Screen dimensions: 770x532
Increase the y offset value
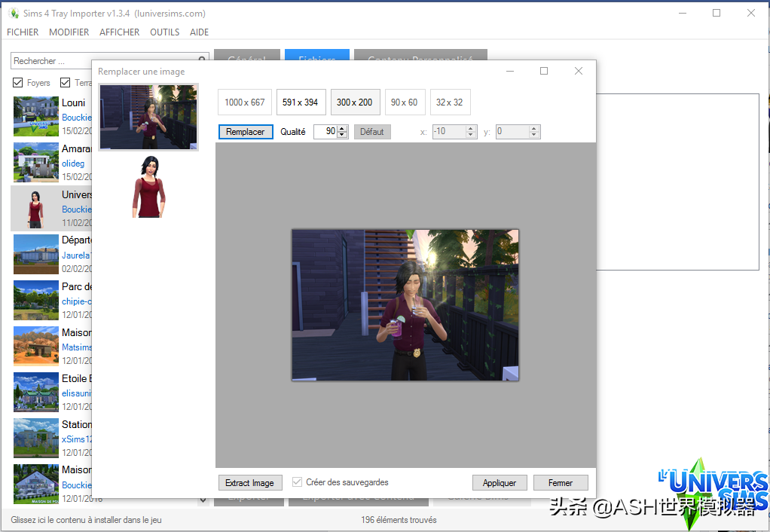tap(534, 129)
